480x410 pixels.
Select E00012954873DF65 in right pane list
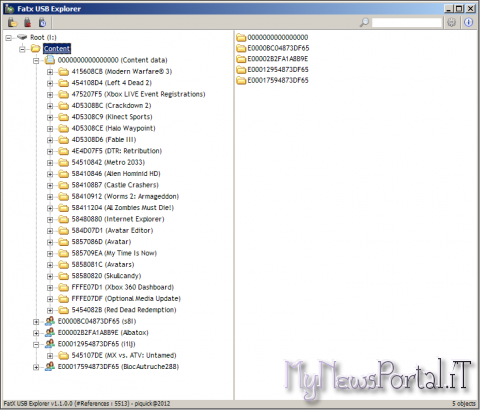(x=278, y=69)
